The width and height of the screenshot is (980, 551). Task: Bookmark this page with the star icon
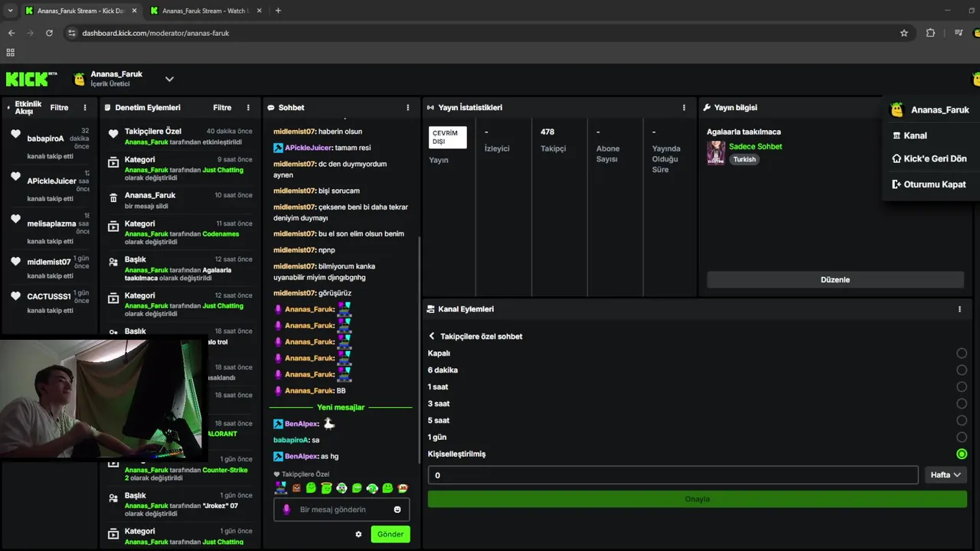click(903, 33)
